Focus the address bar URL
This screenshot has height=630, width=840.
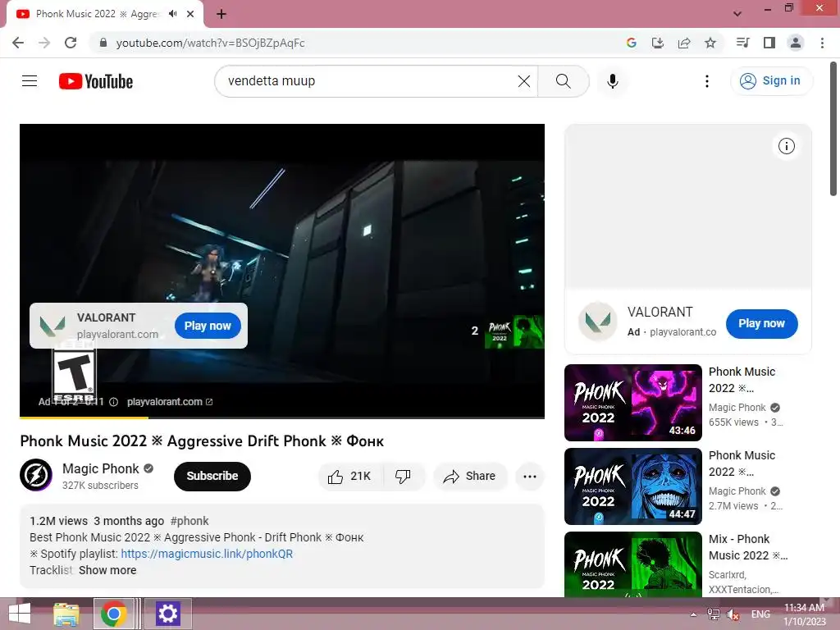coord(211,43)
